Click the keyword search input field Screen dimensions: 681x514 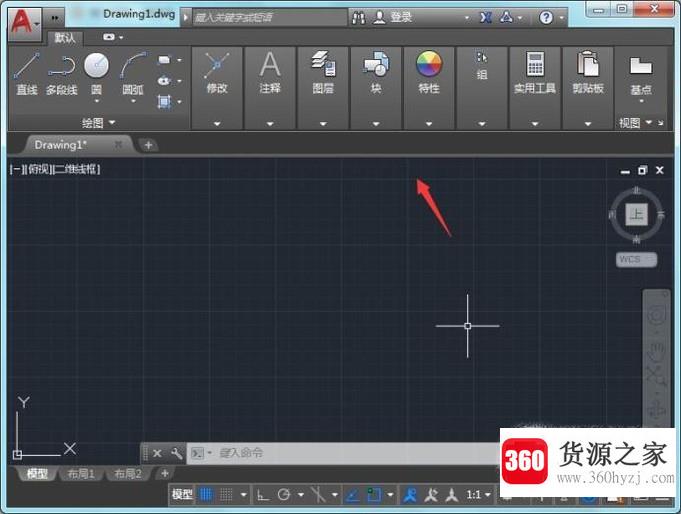point(269,18)
